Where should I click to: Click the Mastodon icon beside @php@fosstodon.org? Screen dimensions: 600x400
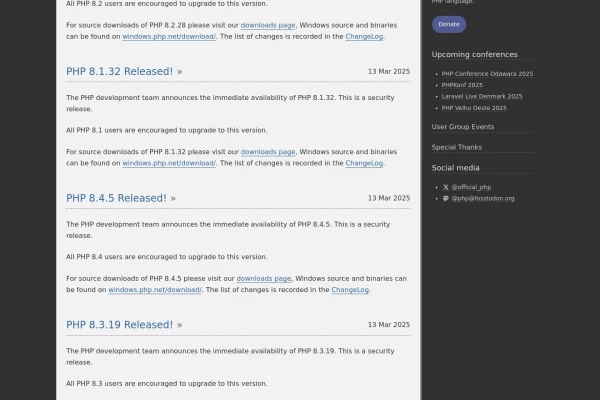pos(446,198)
